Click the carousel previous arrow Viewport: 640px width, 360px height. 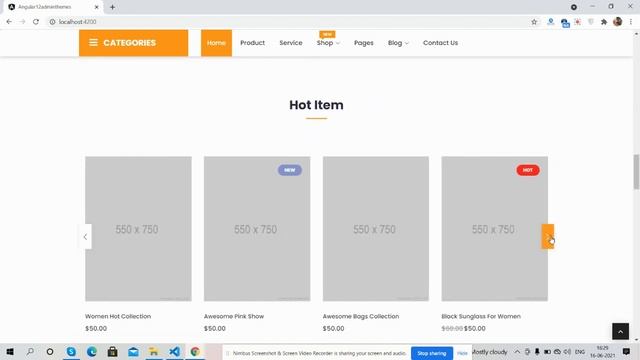(85, 237)
